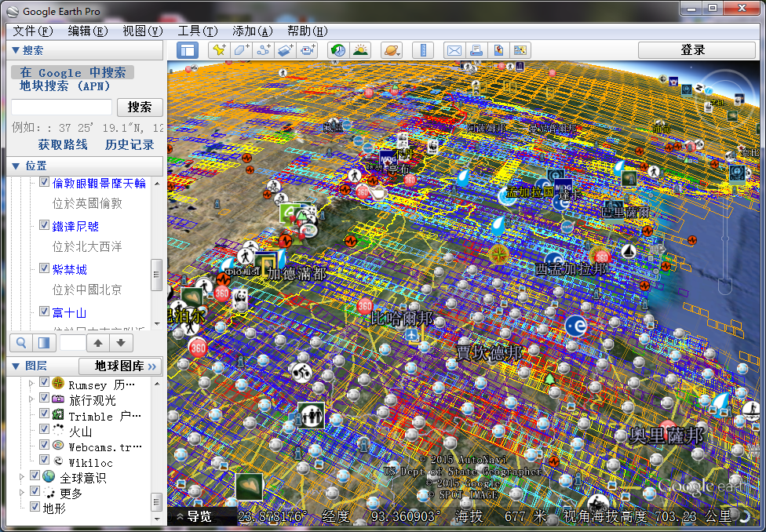View in Google Maps toolbar icon
This screenshot has width=766, height=532.
point(520,50)
